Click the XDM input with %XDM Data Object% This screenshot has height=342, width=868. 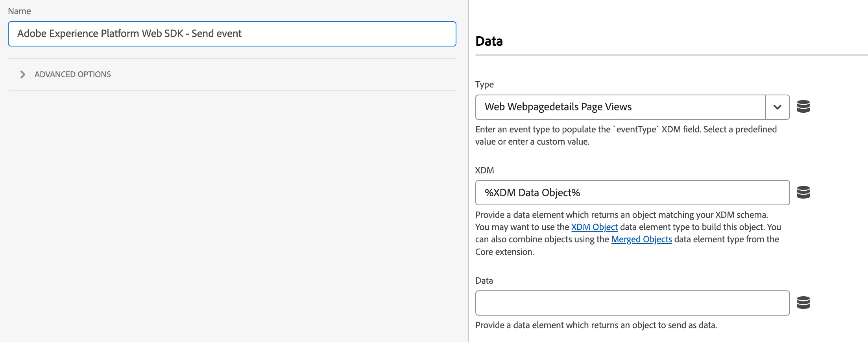[x=632, y=193]
